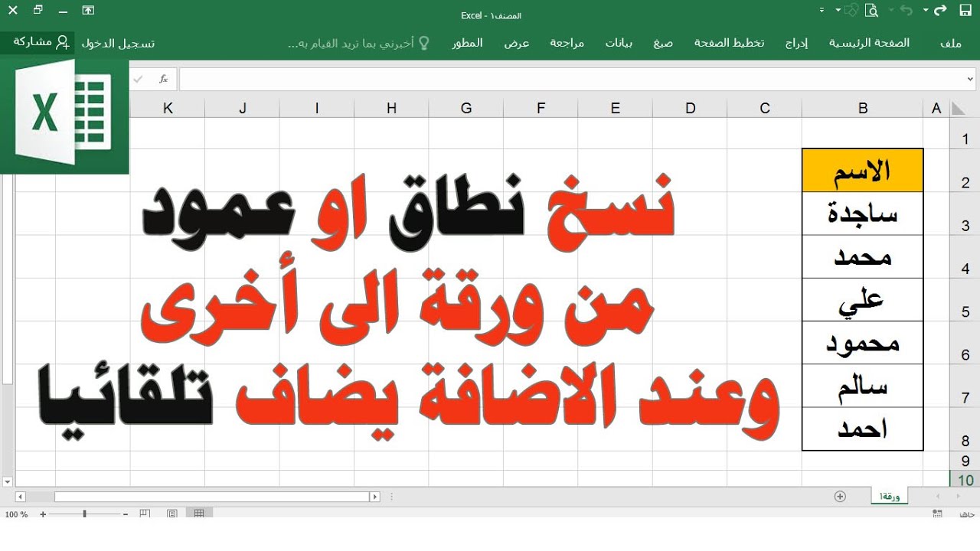Click the الاسم header cell
Image resolution: width=980 pixels, height=551 pixels.
[x=863, y=171]
